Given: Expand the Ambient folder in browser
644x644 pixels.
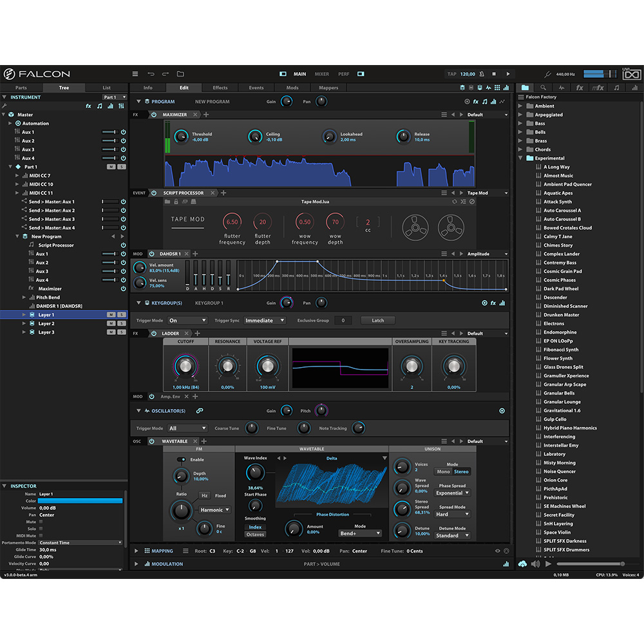Looking at the screenshot, I should pos(520,106).
